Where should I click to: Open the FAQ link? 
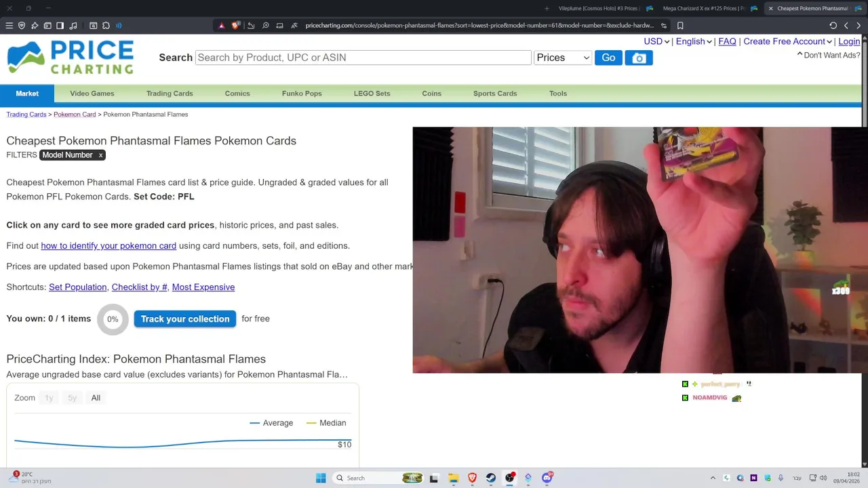[727, 41]
